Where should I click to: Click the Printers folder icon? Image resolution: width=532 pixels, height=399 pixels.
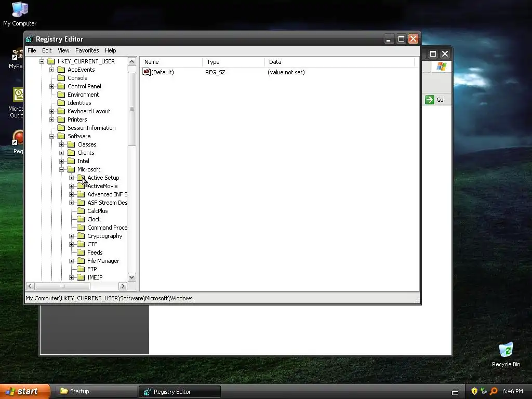[x=61, y=119]
